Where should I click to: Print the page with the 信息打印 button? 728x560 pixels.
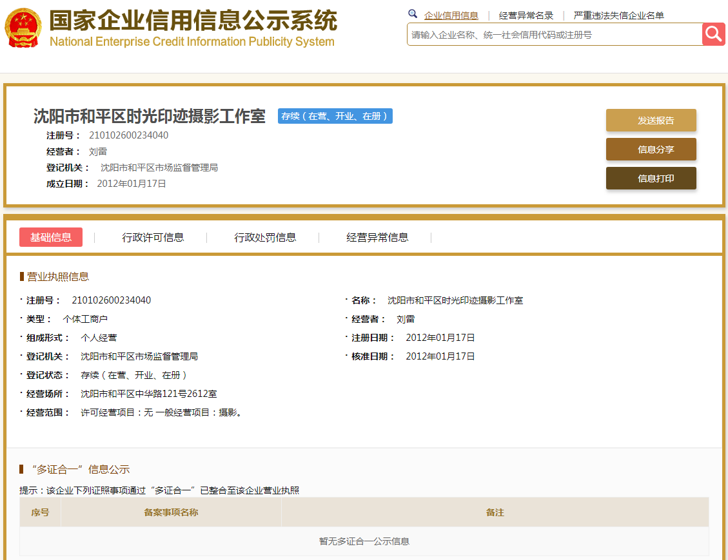pos(651,179)
